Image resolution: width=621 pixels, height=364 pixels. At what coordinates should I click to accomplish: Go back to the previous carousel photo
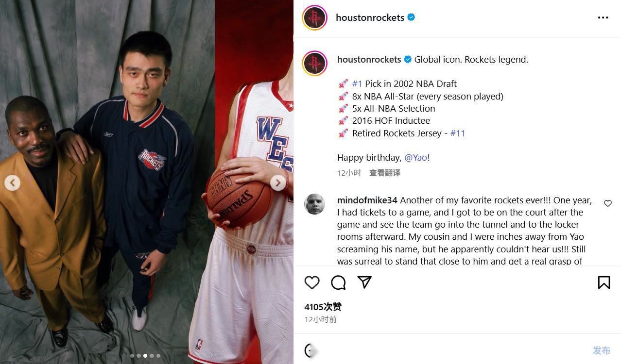click(12, 182)
